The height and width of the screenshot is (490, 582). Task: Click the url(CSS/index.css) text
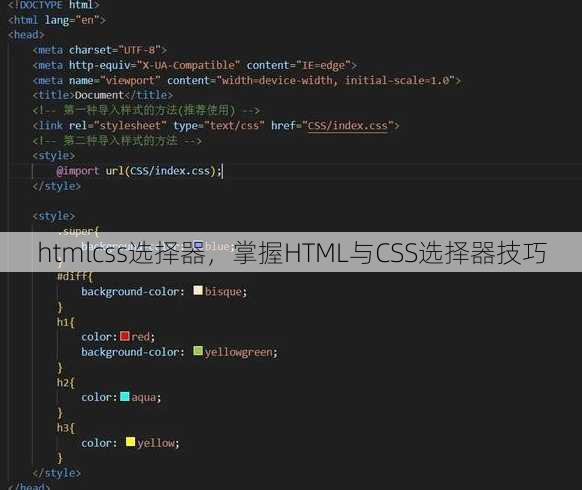pyautogui.click(x=161, y=171)
